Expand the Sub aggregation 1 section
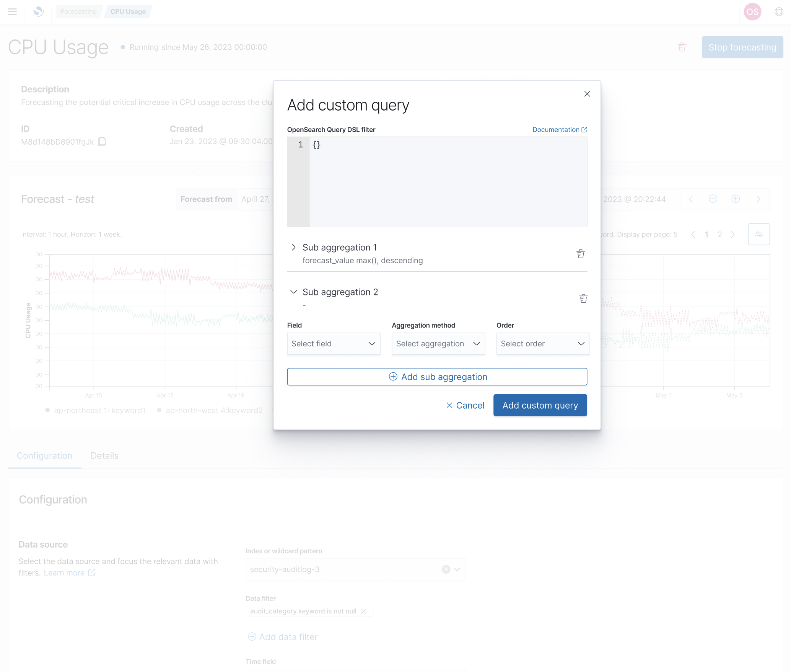The width and height of the screenshot is (791, 672). [x=293, y=247]
